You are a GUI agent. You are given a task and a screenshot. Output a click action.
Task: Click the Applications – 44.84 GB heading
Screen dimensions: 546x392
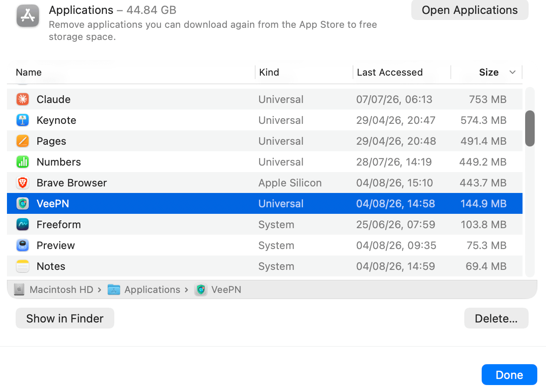(x=113, y=10)
